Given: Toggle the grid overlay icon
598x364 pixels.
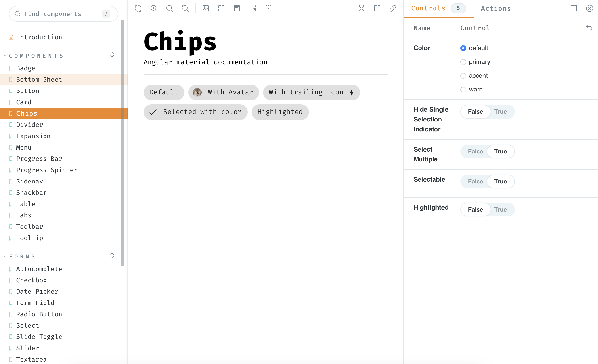Looking at the screenshot, I should [221, 9].
